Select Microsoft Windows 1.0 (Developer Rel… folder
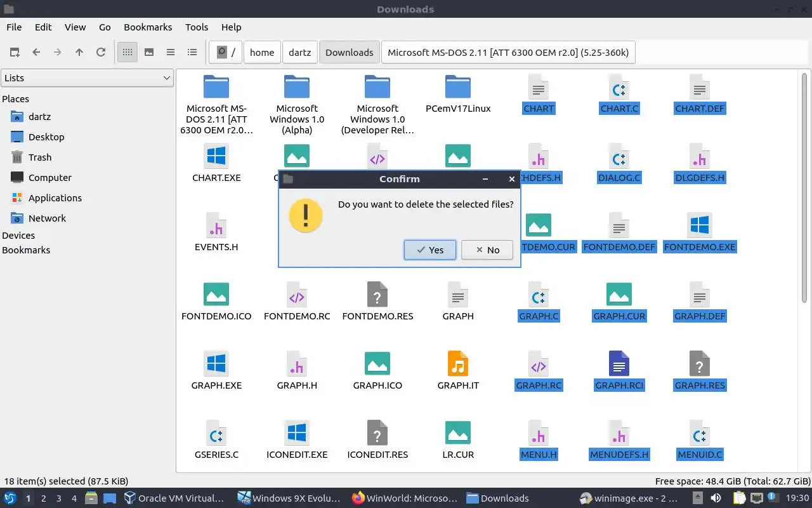The image size is (812, 508). pos(377,105)
